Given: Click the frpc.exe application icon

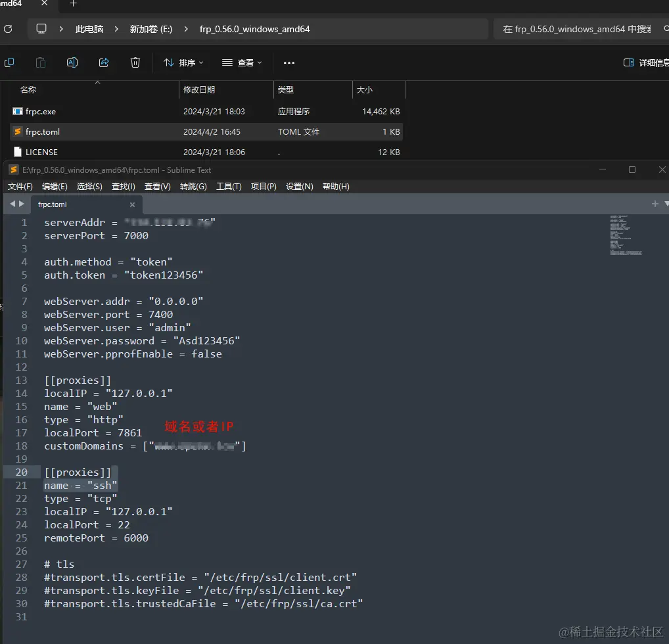Looking at the screenshot, I should click(x=18, y=112).
